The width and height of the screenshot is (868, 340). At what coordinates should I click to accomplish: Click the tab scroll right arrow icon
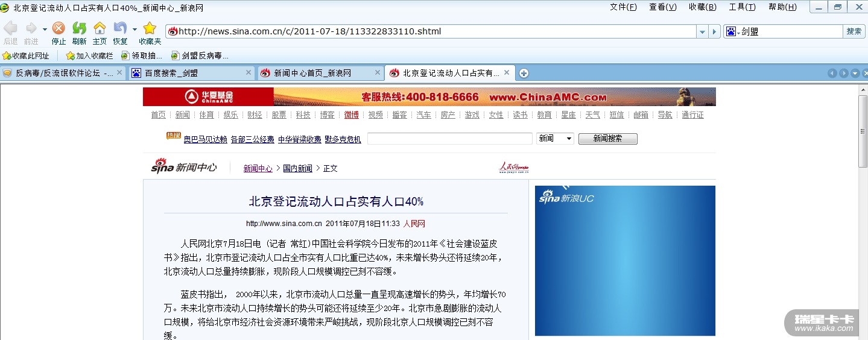844,74
